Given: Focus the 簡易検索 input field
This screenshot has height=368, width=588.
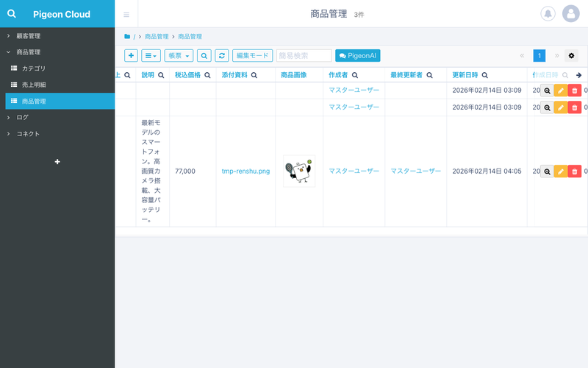Looking at the screenshot, I should coord(304,56).
